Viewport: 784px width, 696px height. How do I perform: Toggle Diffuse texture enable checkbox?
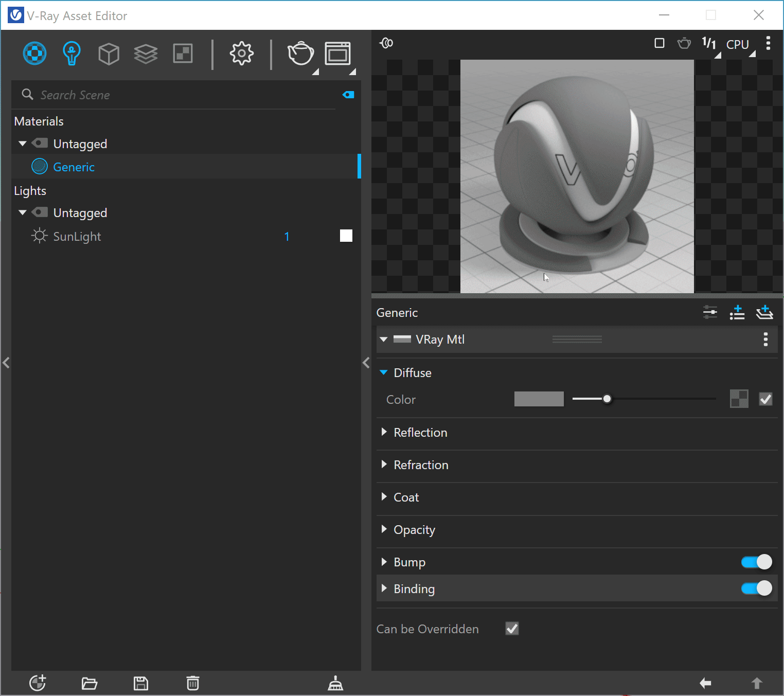coord(766,399)
